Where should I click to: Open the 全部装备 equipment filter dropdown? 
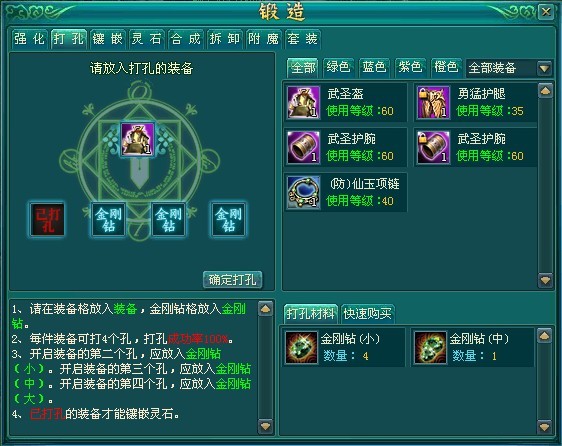click(x=544, y=68)
